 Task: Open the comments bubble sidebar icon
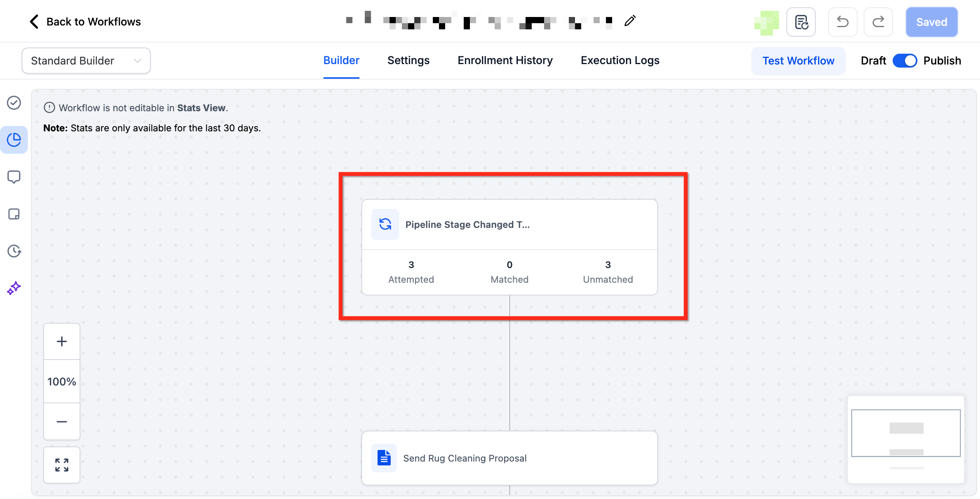coord(14,177)
